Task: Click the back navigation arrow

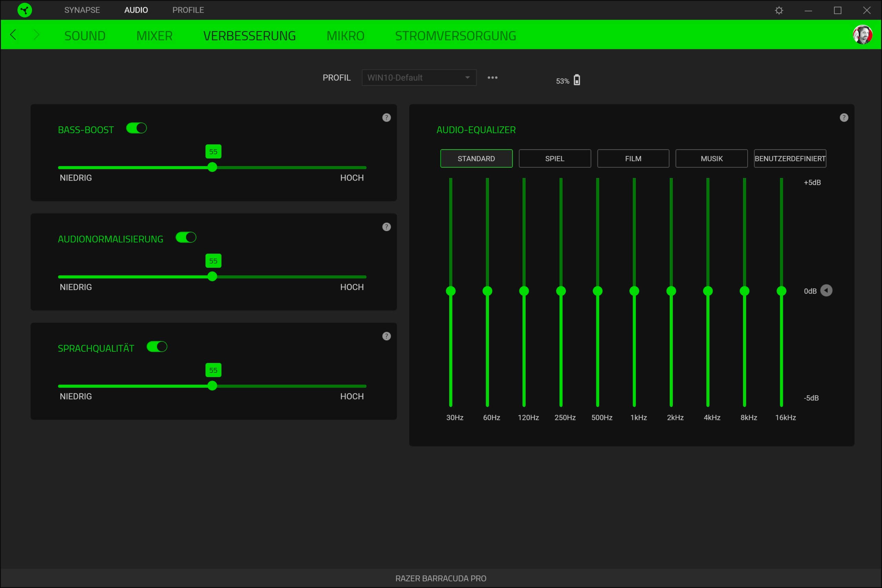Action: click(x=13, y=35)
